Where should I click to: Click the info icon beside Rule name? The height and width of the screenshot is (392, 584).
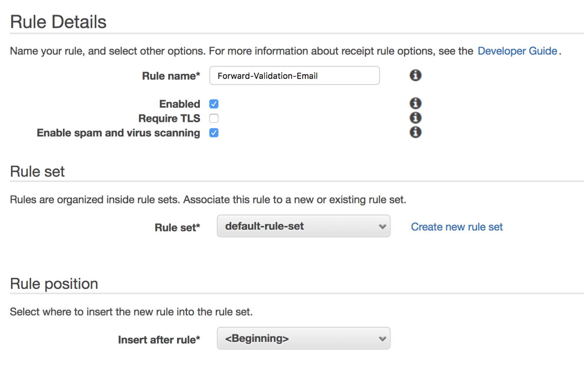point(415,75)
